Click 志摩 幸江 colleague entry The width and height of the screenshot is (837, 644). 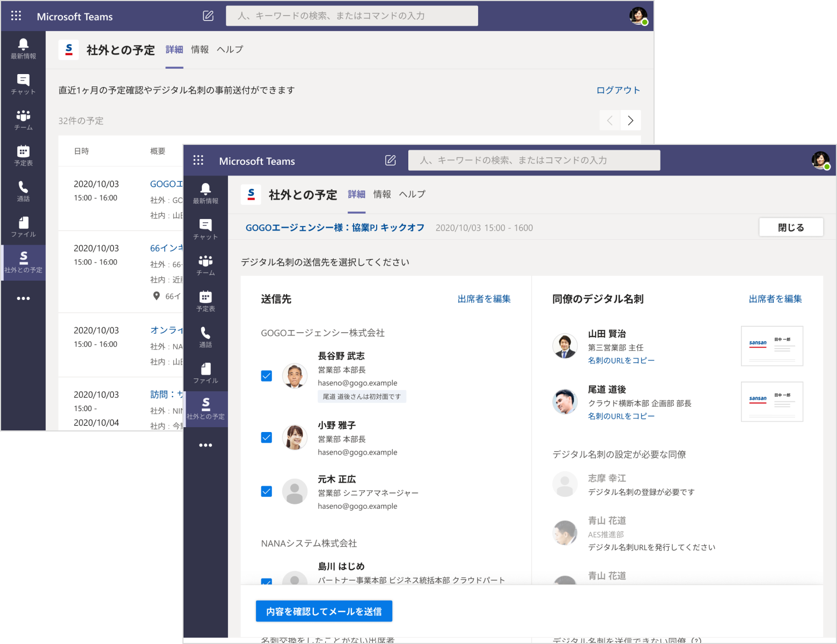coord(624,485)
